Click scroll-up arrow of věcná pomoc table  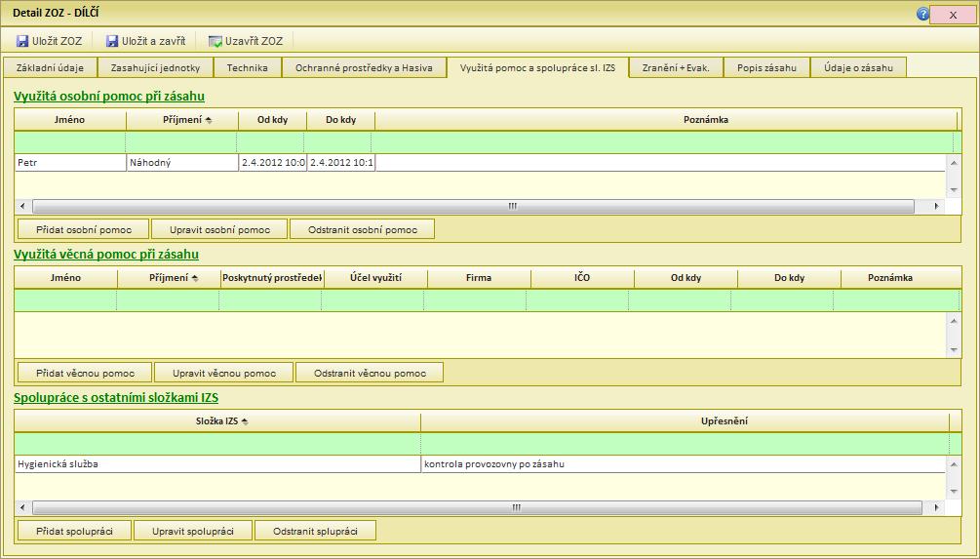(x=954, y=321)
